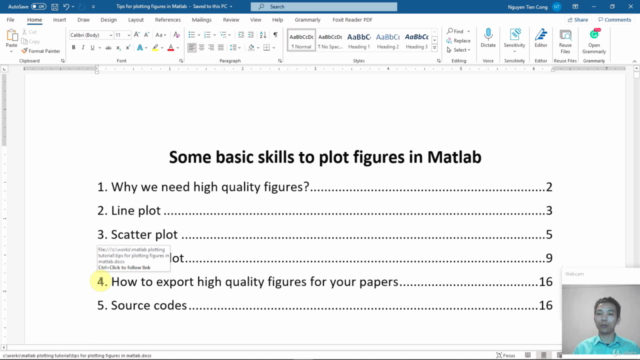The width and height of the screenshot is (640, 360).
Task: Open the File menu
Action: [x=10, y=20]
